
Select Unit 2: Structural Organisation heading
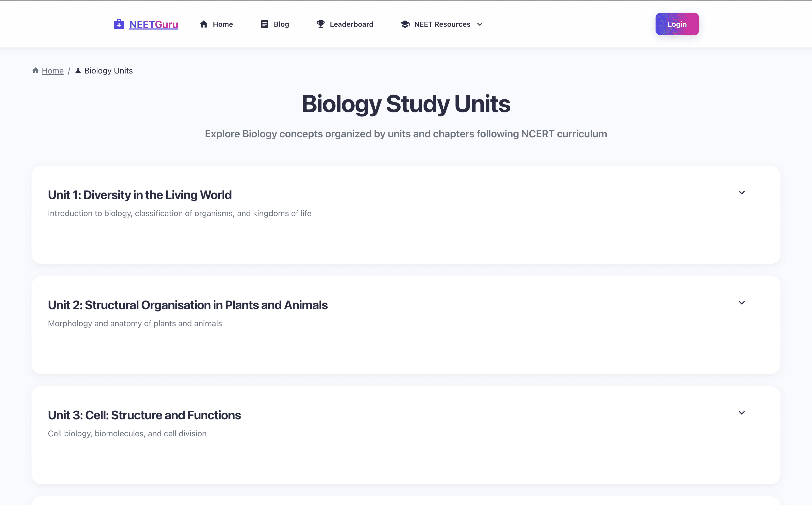[187, 305]
